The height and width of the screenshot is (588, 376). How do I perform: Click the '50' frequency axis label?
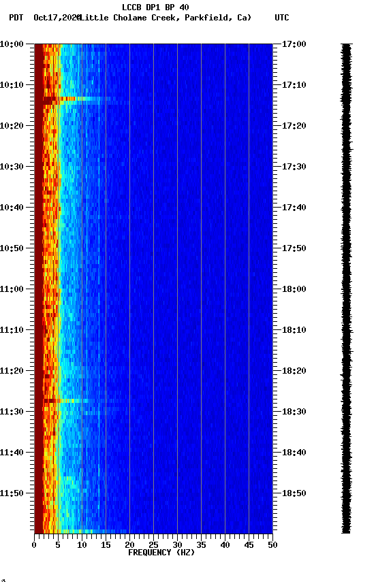click(273, 546)
